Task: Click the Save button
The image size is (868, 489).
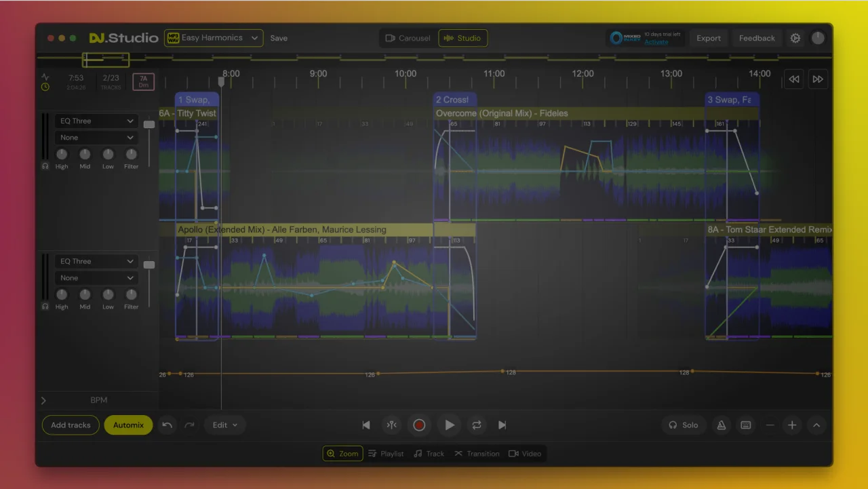Action: [279, 38]
